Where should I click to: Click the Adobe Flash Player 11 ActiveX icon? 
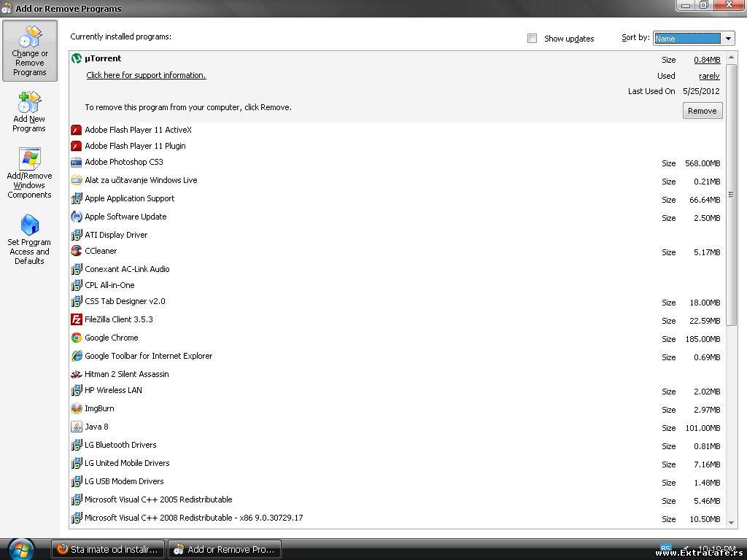click(76, 130)
